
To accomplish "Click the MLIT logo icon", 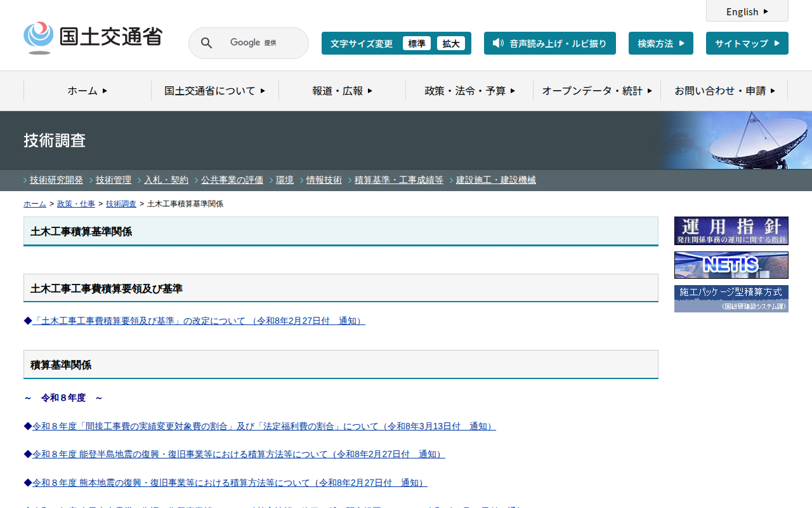I will (x=39, y=37).
